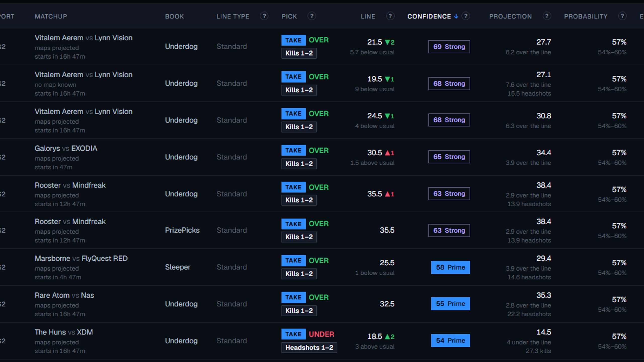Click the 54 Prime confidence badge
The image size is (644, 362).
coord(450,340)
